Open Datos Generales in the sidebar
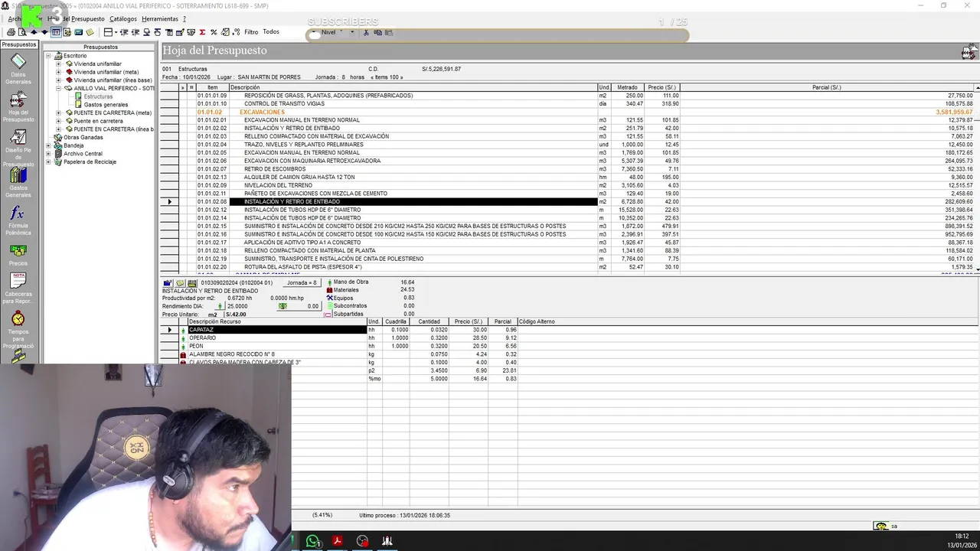The width and height of the screenshot is (980, 551). coord(18,68)
